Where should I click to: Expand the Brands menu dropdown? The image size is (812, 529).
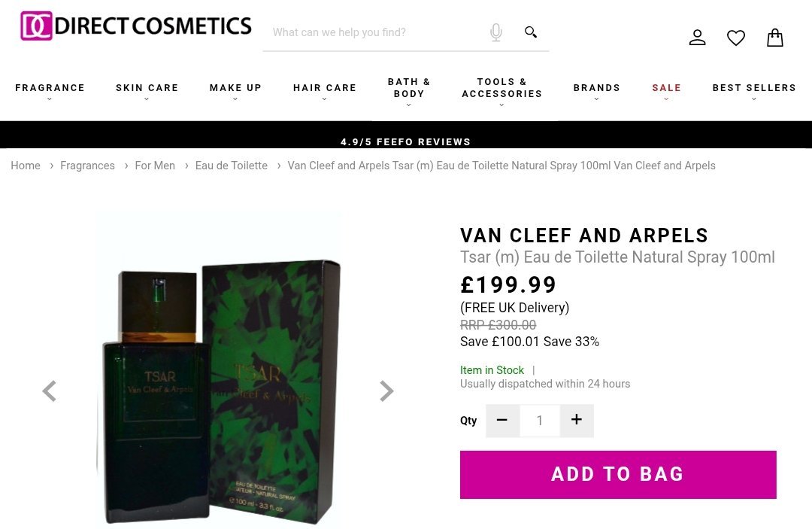pos(596,90)
